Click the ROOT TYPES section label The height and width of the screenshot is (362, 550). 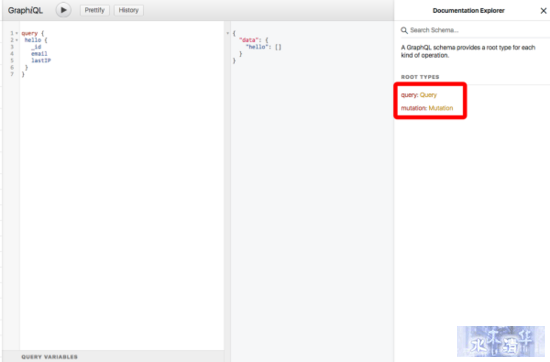click(420, 77)
